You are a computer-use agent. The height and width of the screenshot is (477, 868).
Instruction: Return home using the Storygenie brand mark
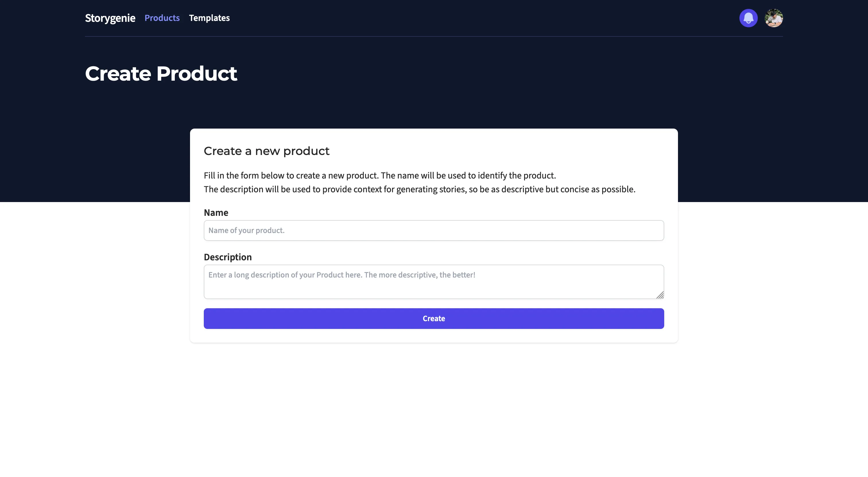click(x=110, y=18)
